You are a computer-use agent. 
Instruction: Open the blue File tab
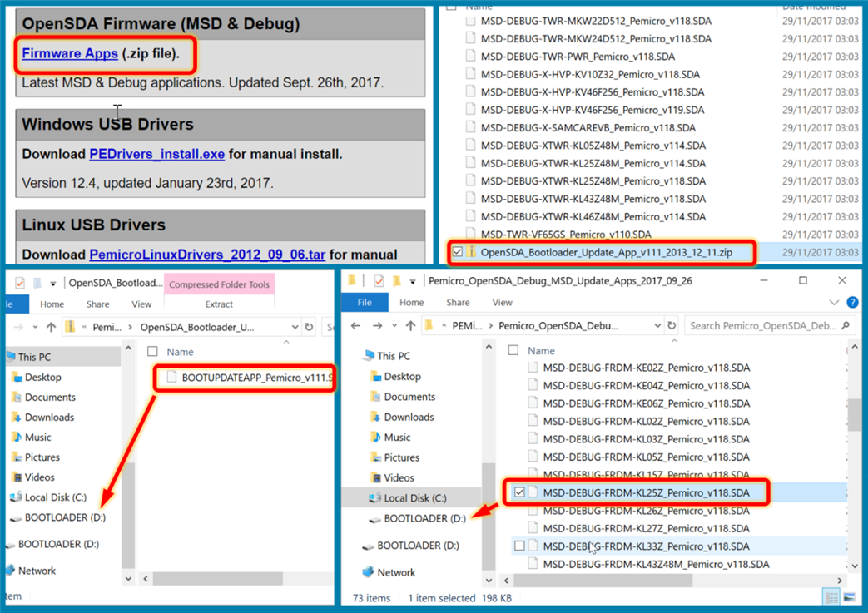365,303
